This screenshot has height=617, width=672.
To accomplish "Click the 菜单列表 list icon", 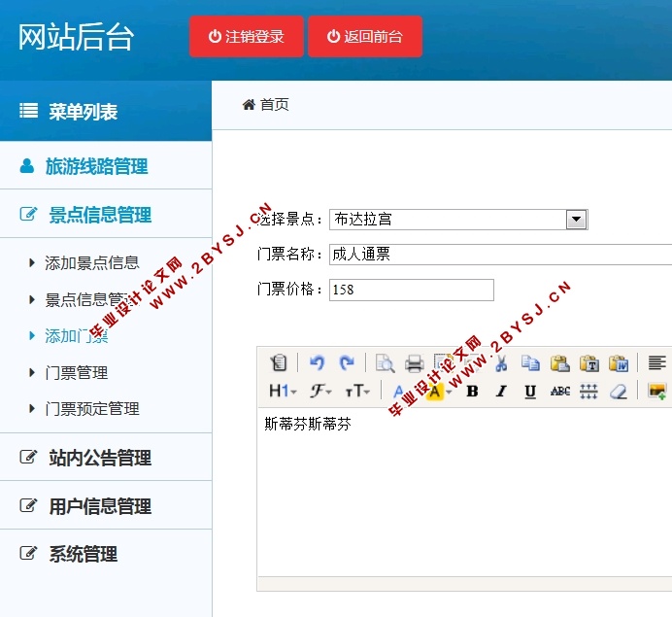I will tap(29, 111).
